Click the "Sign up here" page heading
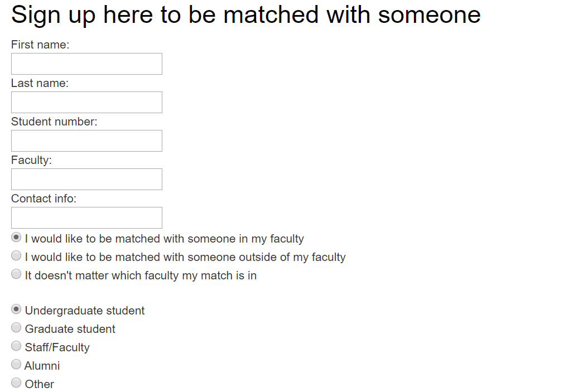Screen dimensions: 588x392 (x=245, y=14)
